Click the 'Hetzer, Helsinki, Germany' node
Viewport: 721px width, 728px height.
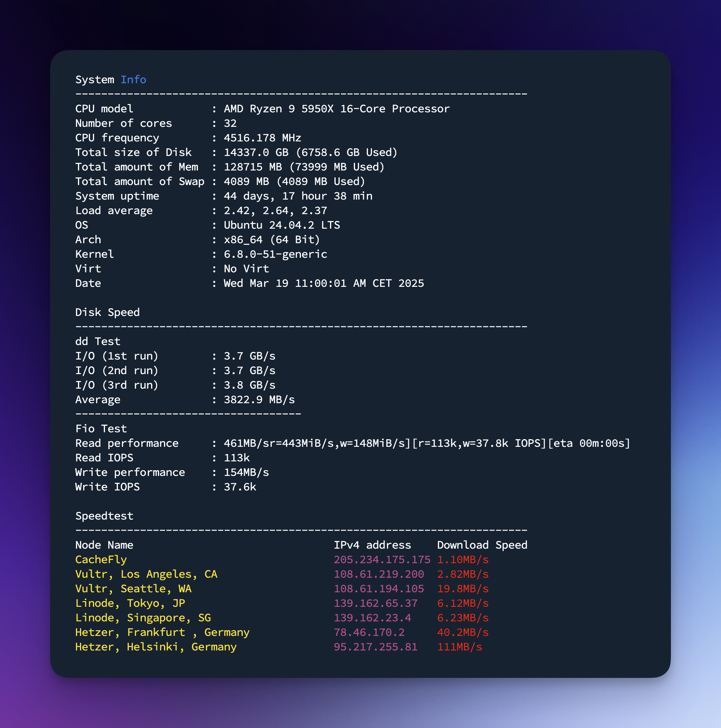tap(156, 647)
